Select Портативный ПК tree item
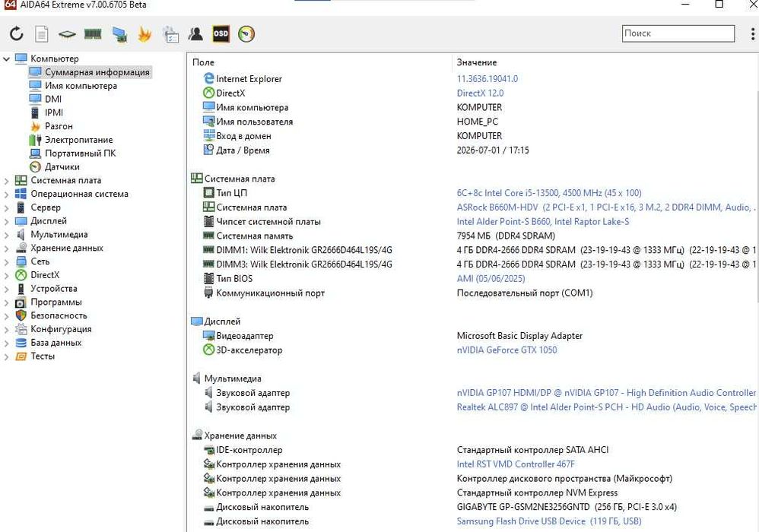The width and height of the screenshot is (759, 532). click(x=81, y=154)
